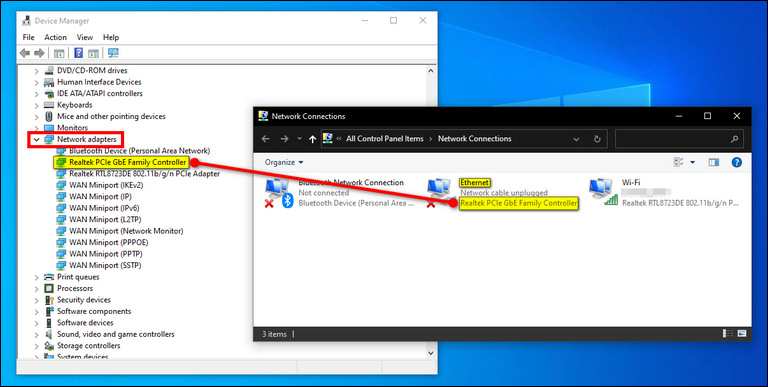Image resolution: width=768 pixels, height=387 pixels.
Task: Expand Sound, video and game controllers node
Action: [36, 335]
